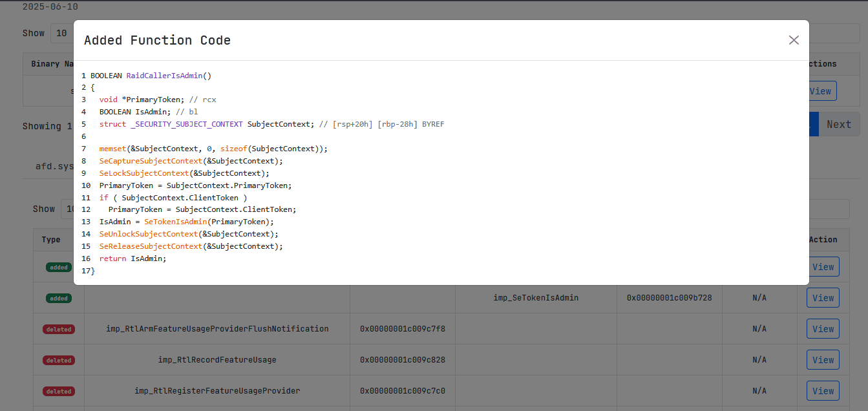Close the Added Function Code dialog
Image resolution: width=868 pixels, height=411 pixels.
point(794,40)
